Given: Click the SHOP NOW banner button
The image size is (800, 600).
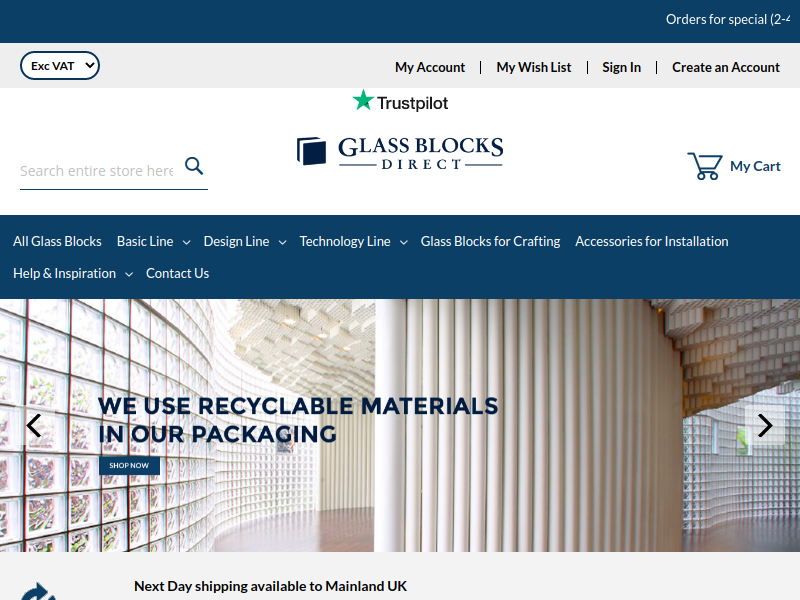Looking at the screenshot, I should pos(129,465).
